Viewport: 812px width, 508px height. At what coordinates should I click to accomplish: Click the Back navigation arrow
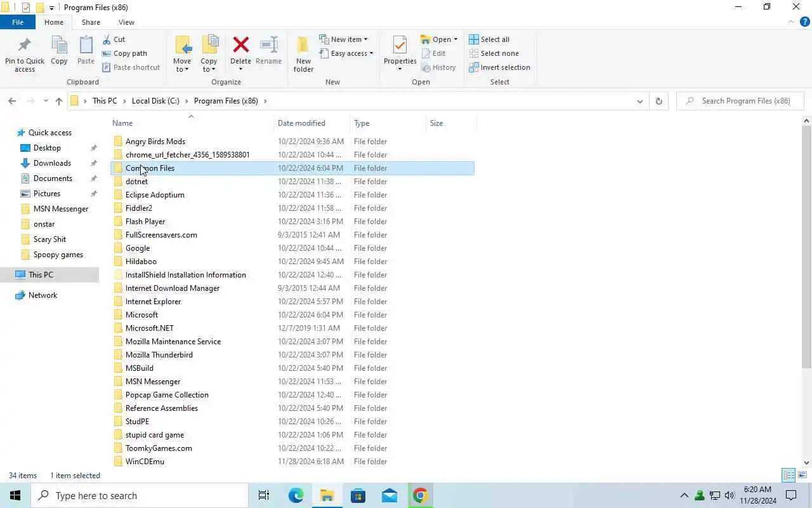pos(12,101)
